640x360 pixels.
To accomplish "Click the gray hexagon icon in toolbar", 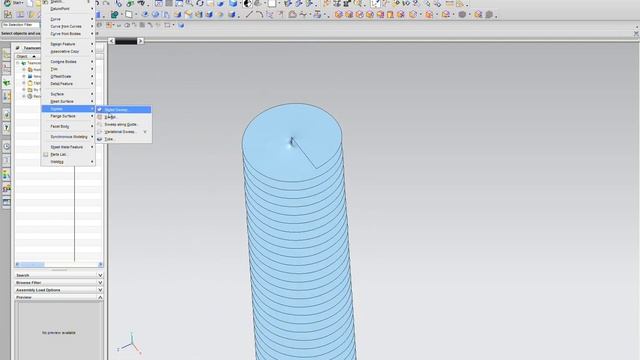I will [462, 15].
